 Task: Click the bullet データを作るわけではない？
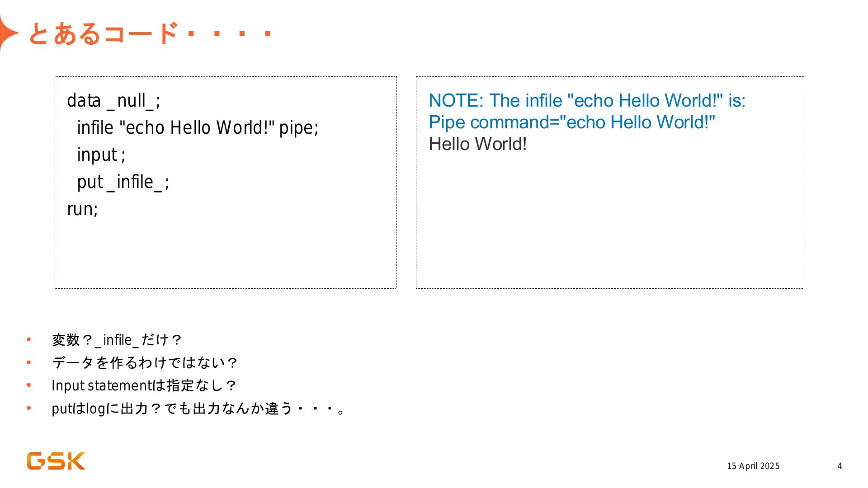click(x=145, y=363)
